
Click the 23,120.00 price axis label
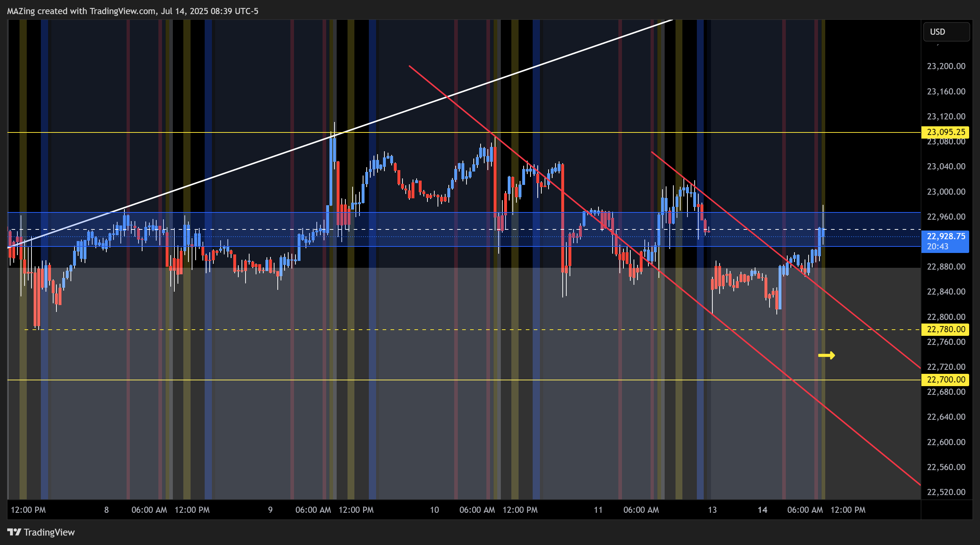click(x=946, y=117)
